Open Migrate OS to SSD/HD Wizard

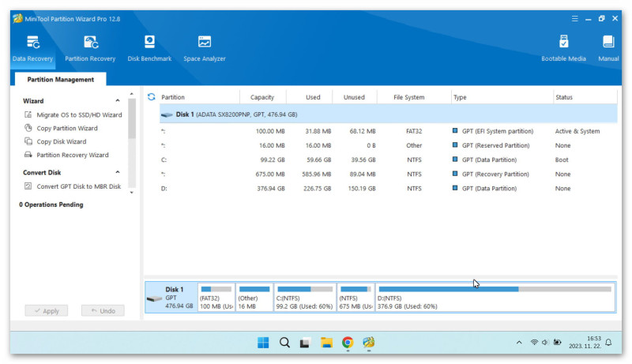pyautogui.click(x=79, y=114)
